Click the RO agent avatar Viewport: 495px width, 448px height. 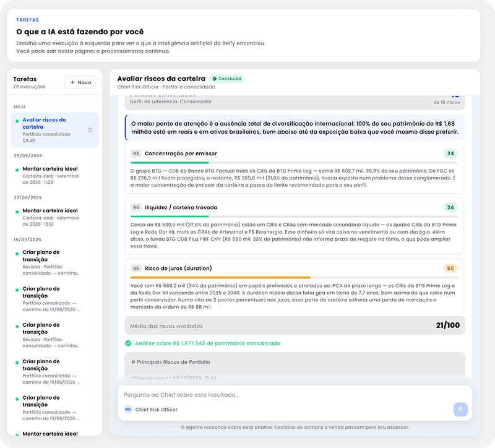tap(128, 410)
